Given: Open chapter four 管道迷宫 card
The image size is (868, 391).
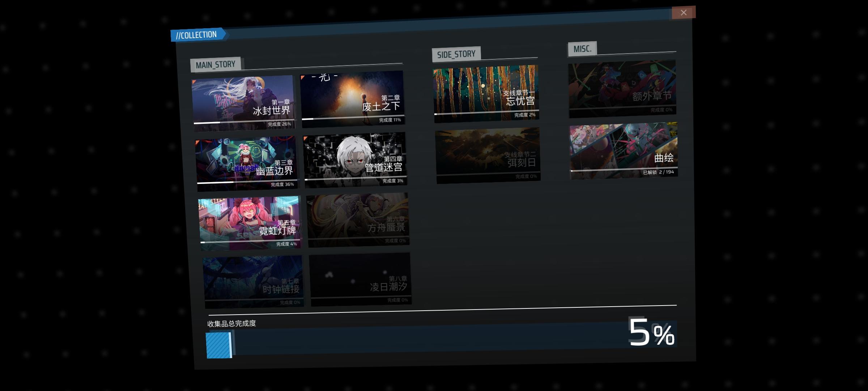Looking at the screenshot, I should 355,160.
